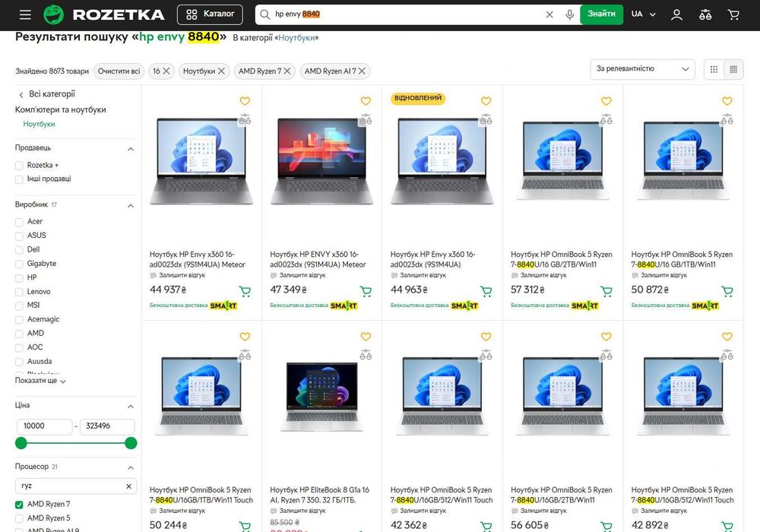Add the 44 937₴ HP Envy laptop to wishlist
The image size is (760, 532).
click(245, 101)
